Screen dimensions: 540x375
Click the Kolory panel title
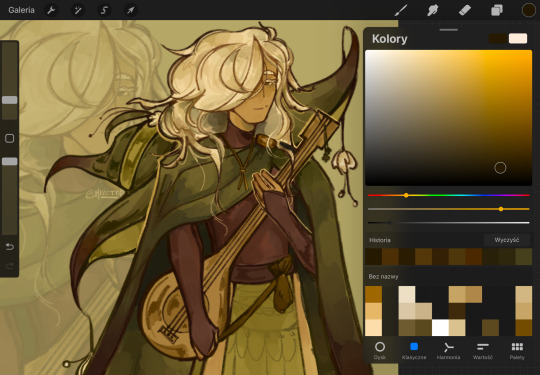pyautogui.click(x=390, y=39)
